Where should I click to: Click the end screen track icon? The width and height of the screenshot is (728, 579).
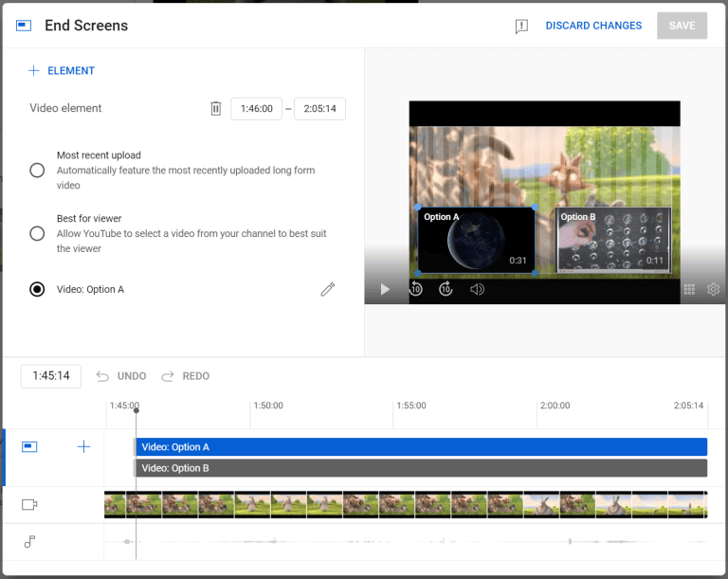coord(29,446)
